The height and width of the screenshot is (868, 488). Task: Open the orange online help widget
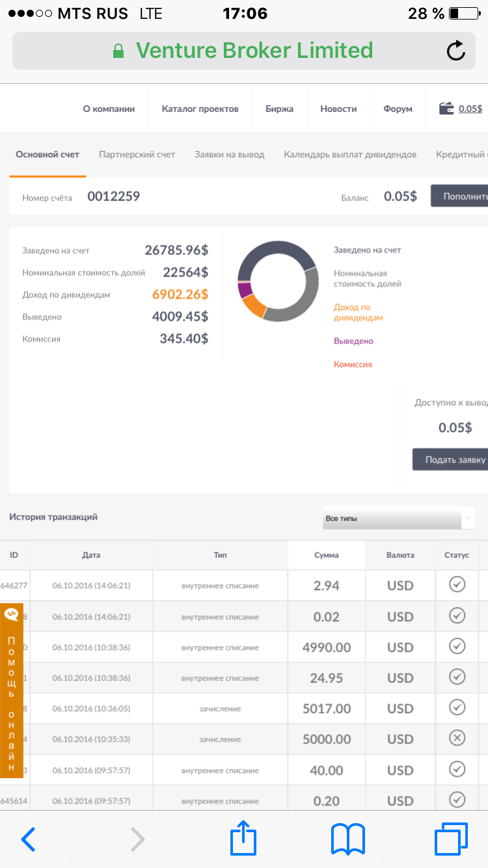pos(12,690)
